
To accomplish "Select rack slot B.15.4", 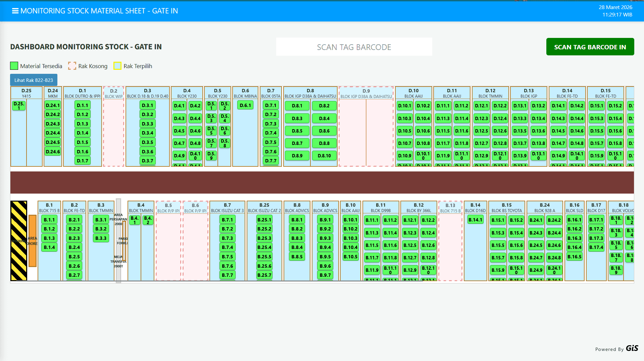I will (516, 233).
